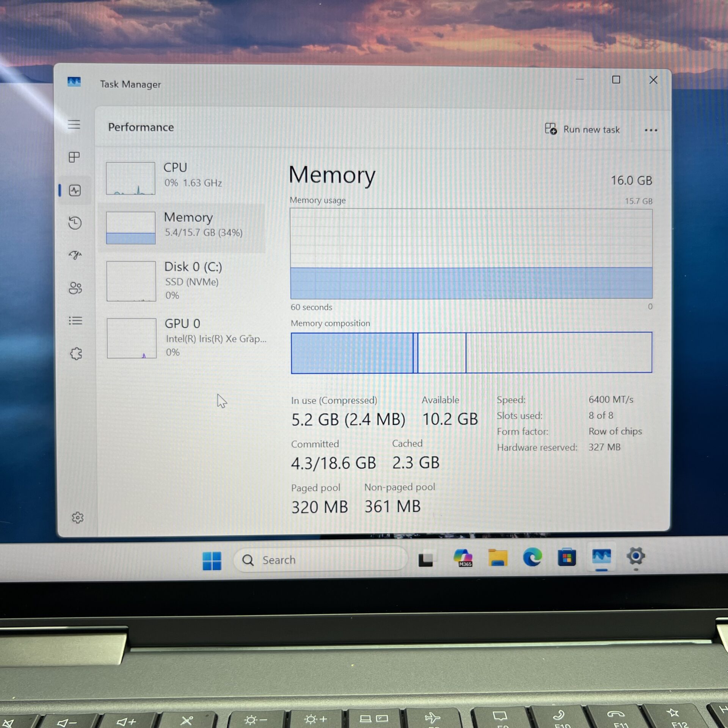The width and height of the screenshot is (728, 728).
Task: Open the Details list icon
Action: click(x=75, y=321)
